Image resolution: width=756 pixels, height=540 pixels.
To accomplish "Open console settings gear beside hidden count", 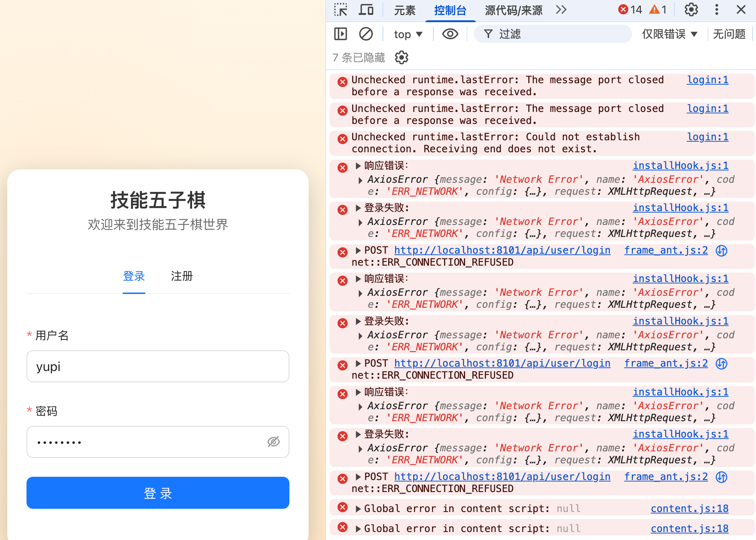I will pyautogui.click(x=401, y=57).
